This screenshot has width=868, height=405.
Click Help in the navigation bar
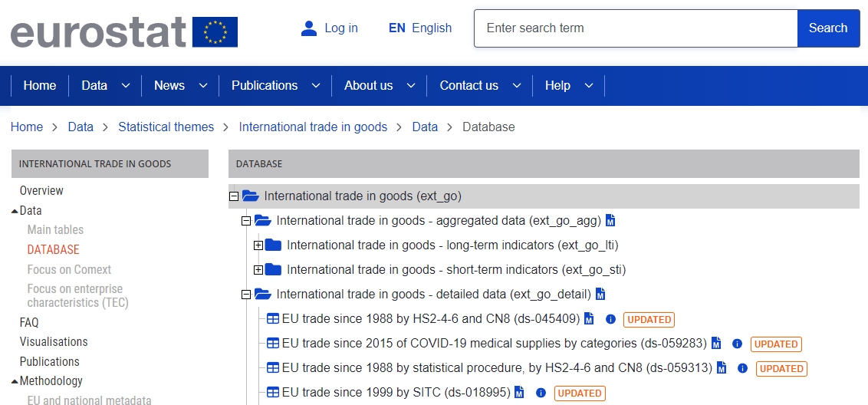pyautogui.click(x=557, y=85)
